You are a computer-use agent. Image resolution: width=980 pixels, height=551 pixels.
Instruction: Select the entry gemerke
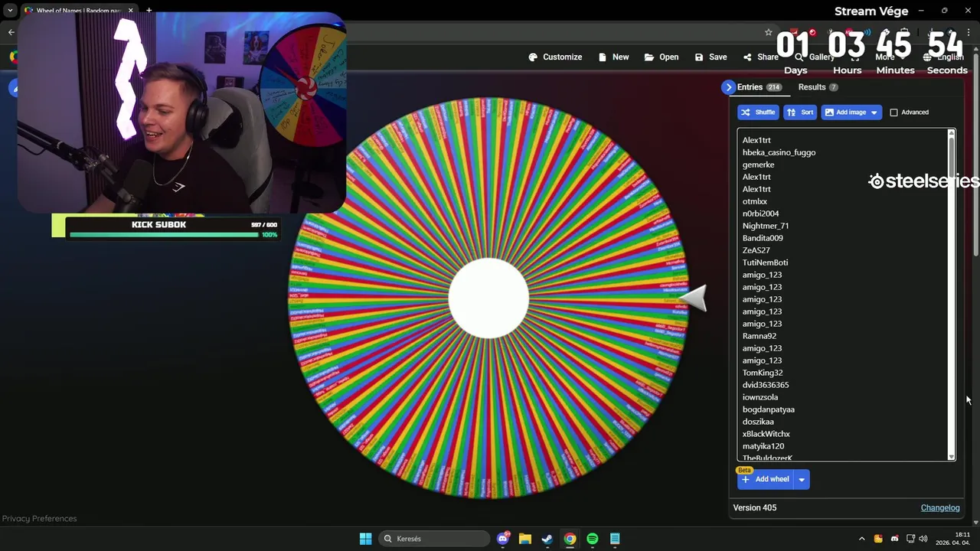(758, 165)
